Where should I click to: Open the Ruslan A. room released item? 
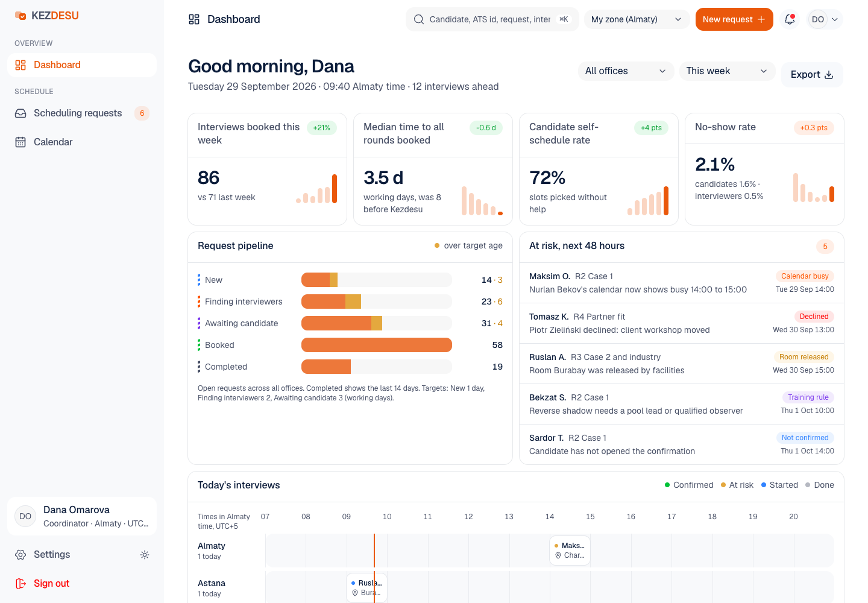(x=682, y=364)
